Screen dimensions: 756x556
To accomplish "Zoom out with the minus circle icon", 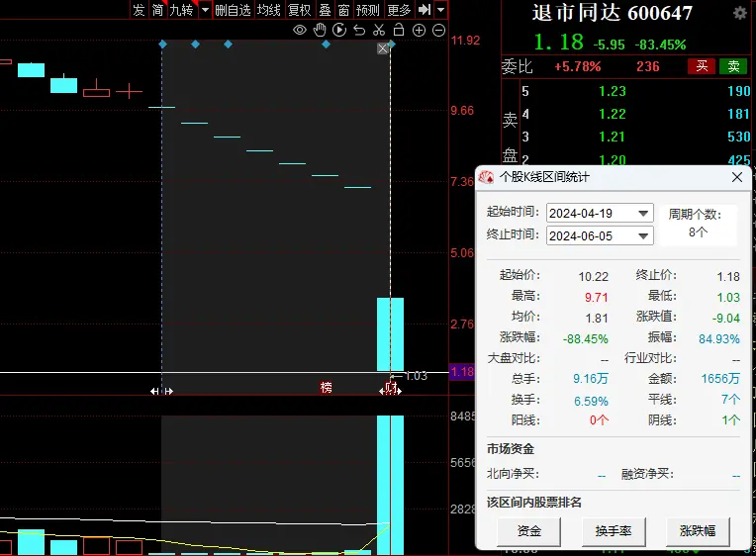I will coord(438,31).
